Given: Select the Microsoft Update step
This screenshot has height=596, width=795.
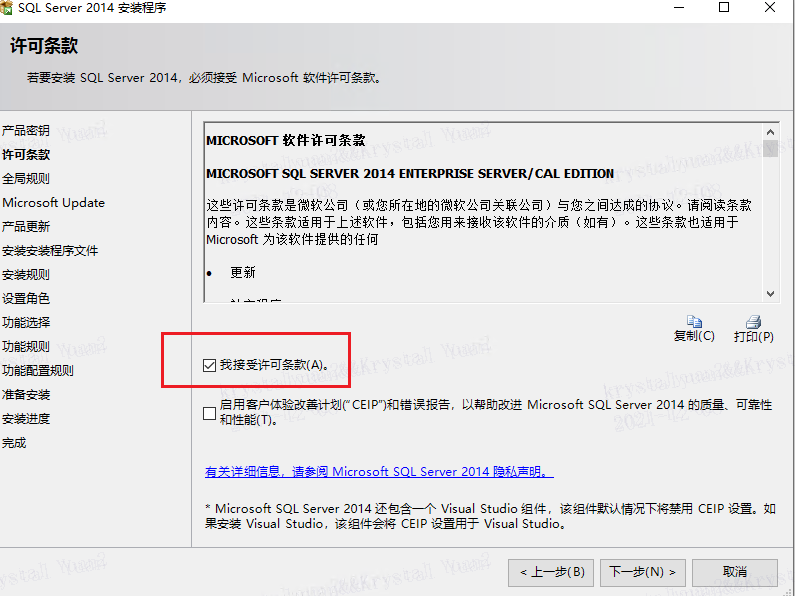Looking at the screenshot, I should tap(53, 203).
